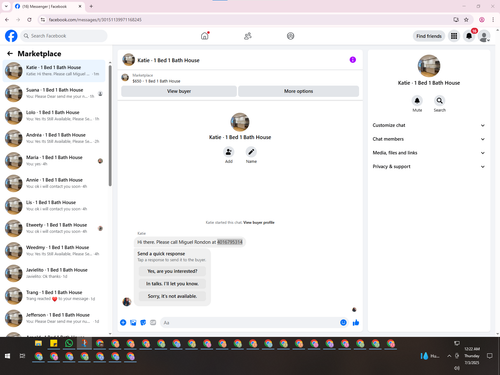
Task: Send quick reply 'Sorry, it's not available.'
Action: coord(172,296)
